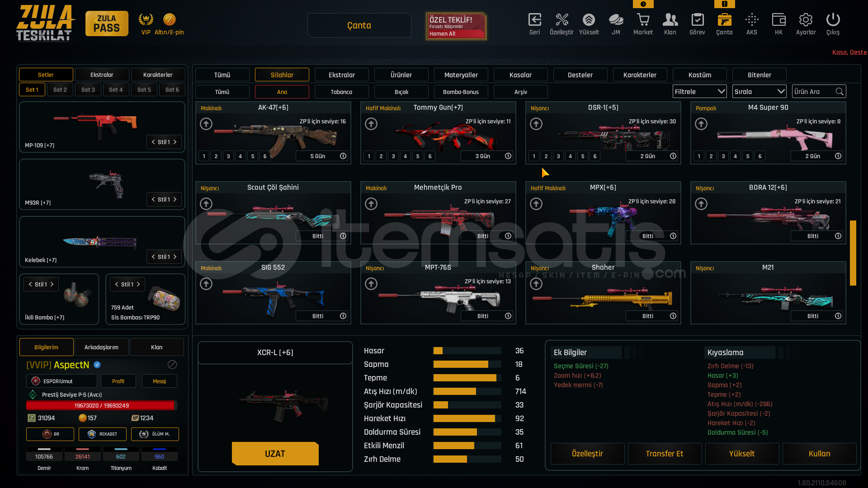Toggle the block icon beside AspectN
868x488 pixels.
click(172, 365)
